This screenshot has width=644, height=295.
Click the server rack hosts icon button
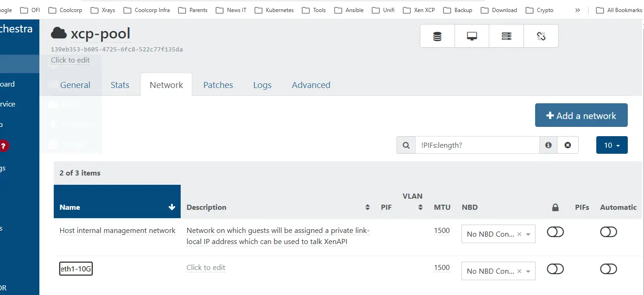click(506, 36)
